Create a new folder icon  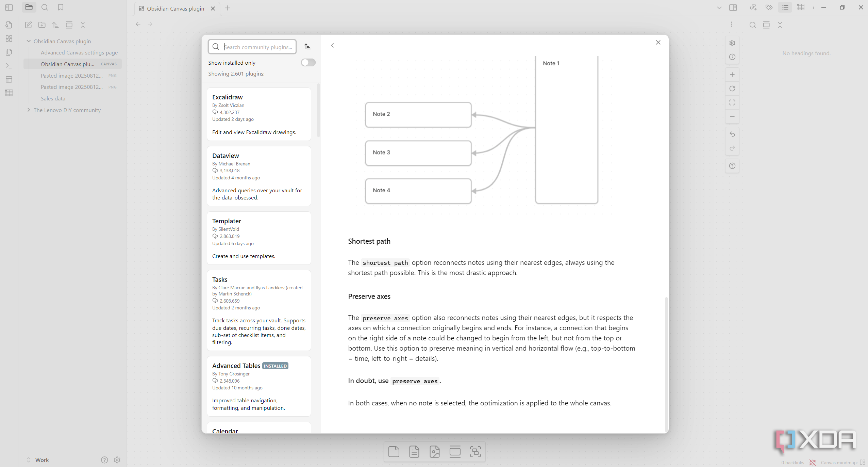click(x=42, y=25)
